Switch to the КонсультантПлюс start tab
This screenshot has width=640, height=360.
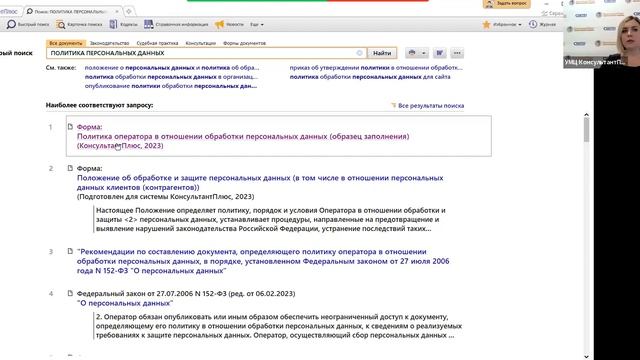pyautogui.click(x=9, y=11)
